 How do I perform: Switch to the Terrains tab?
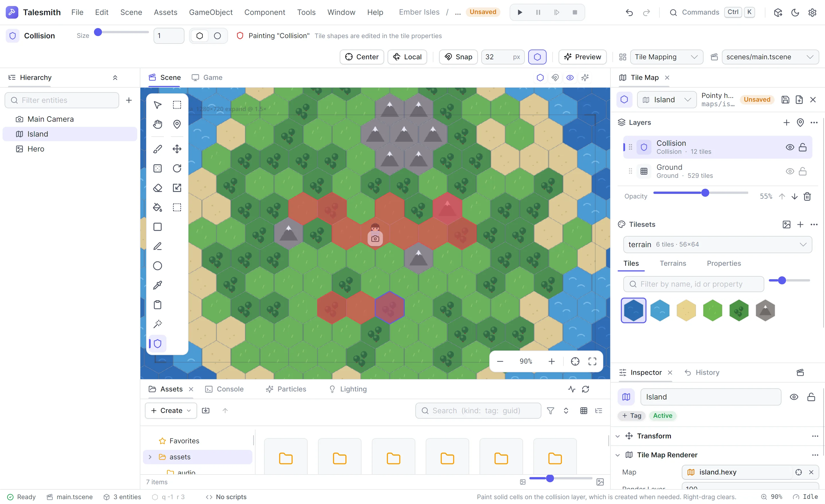click(673, 263)
